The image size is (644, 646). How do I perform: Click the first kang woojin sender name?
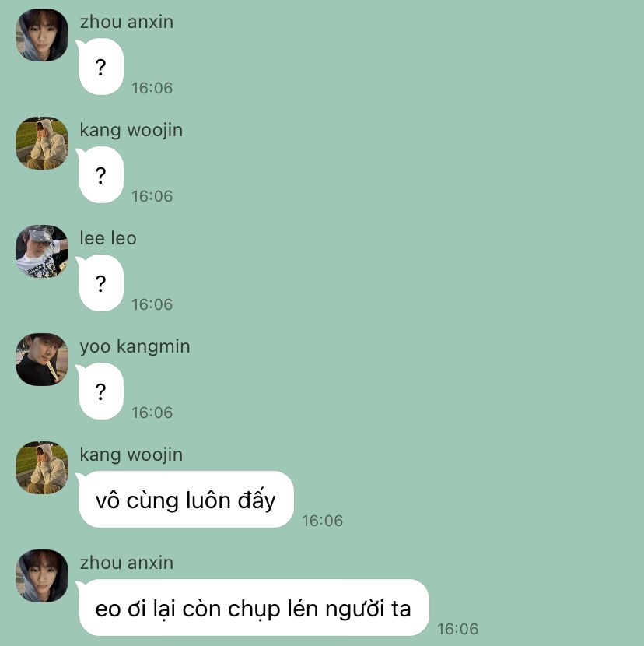pyautogui.click(x=131, y=131)
